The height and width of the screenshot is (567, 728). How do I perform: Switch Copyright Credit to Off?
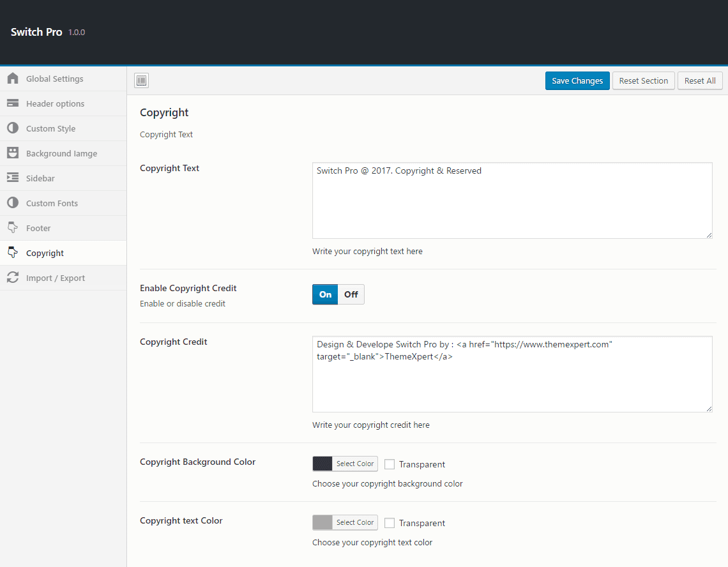point(351,294)
